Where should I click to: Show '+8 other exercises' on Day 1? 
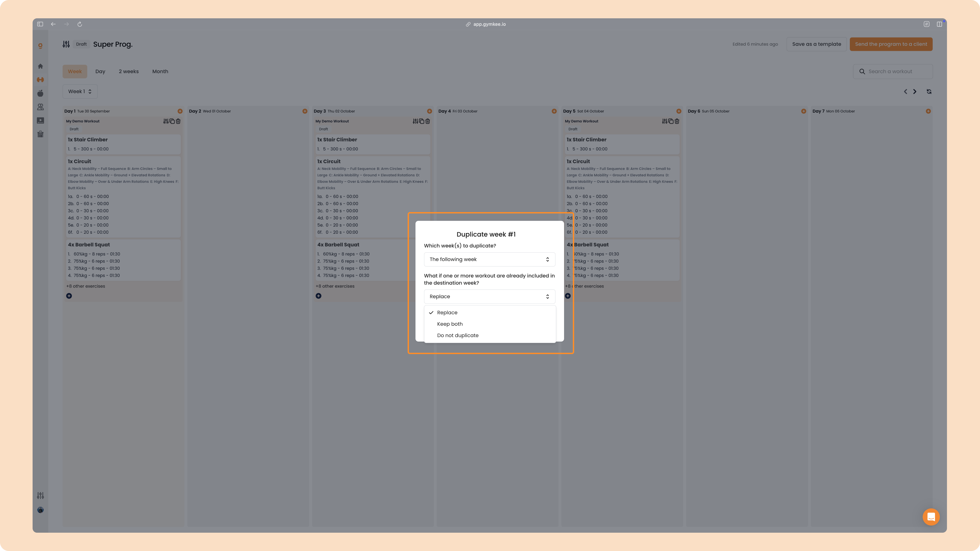[x=85, y=286]
